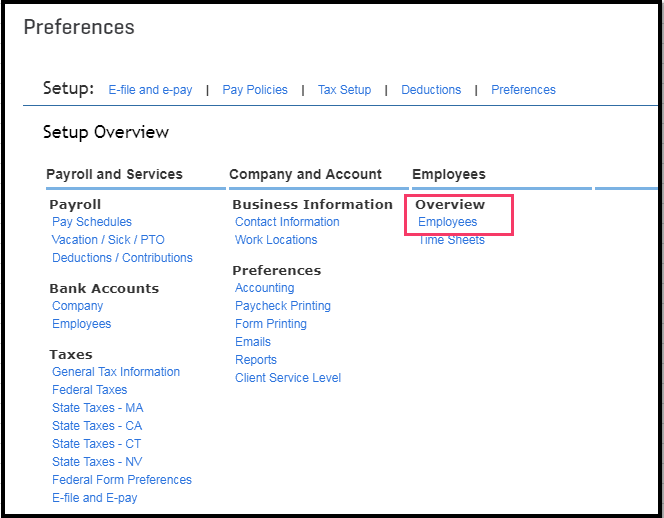Open Deductions / Contributions under Payroll
664x518 pixels.
122,258
